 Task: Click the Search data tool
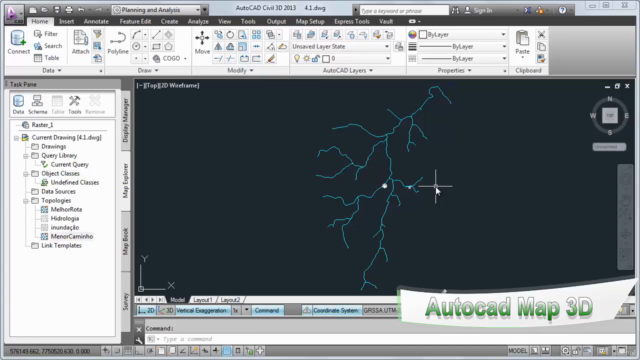[48, 46]
